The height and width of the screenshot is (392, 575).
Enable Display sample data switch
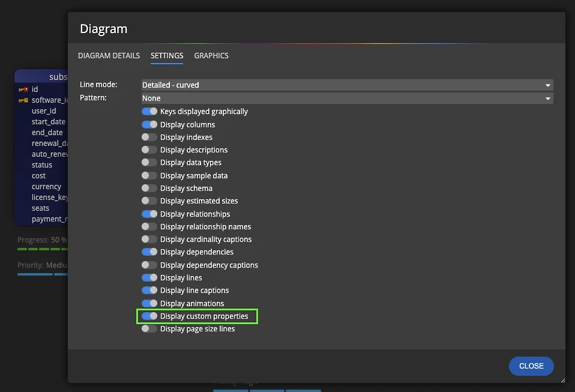[x=149, y=176]
